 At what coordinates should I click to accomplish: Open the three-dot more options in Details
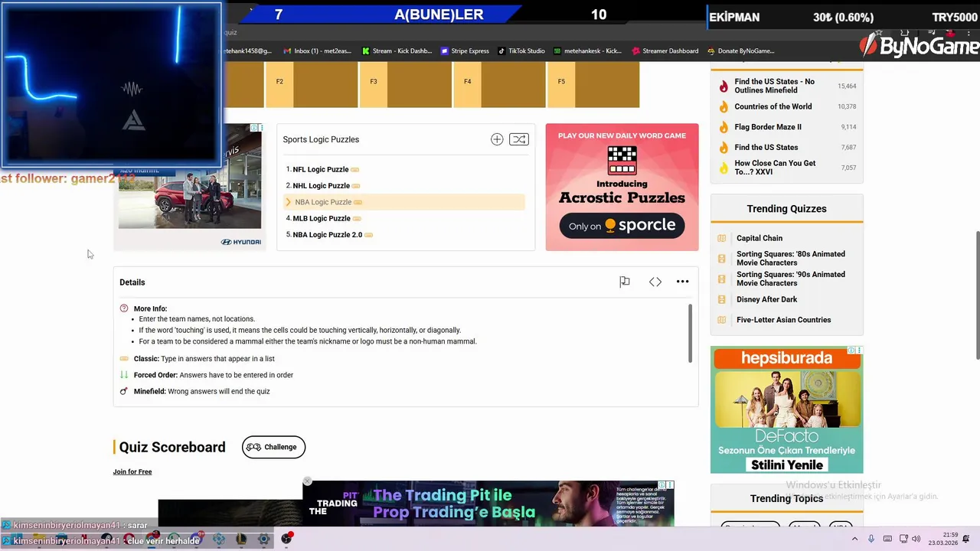683,282
